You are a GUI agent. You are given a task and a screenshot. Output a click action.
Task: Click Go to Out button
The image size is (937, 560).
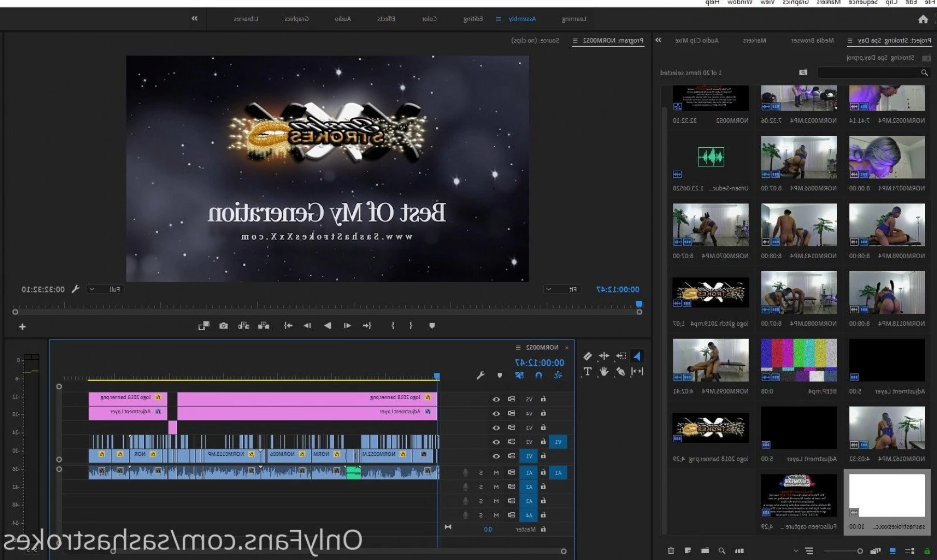coord(288,326)
